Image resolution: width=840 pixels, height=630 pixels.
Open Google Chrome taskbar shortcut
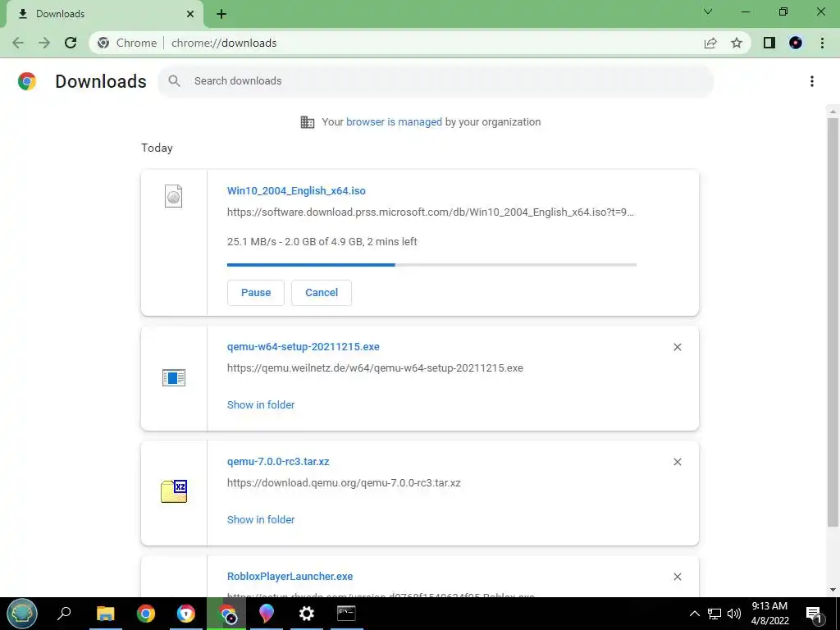[x=146, y=614]
